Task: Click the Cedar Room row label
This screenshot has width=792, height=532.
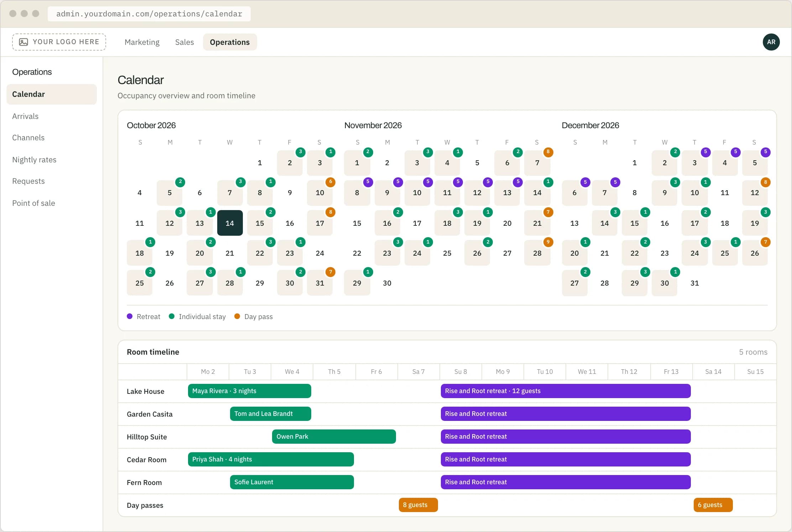Action: [x=147, y=460]
